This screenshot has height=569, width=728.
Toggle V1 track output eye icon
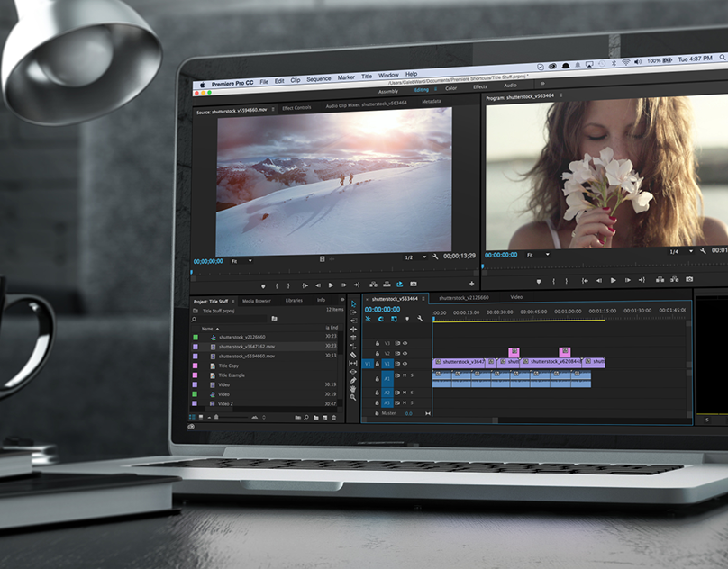coord(405,364)
